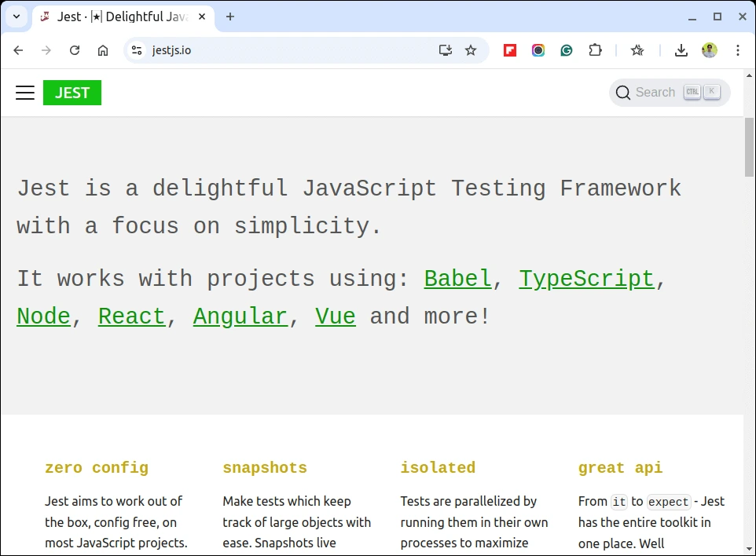Click the scrollbar up arrow

(749, 75)
